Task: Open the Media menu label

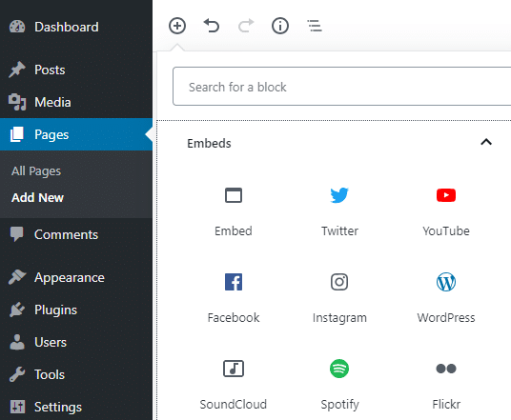Action: click(x=52, y=103)
